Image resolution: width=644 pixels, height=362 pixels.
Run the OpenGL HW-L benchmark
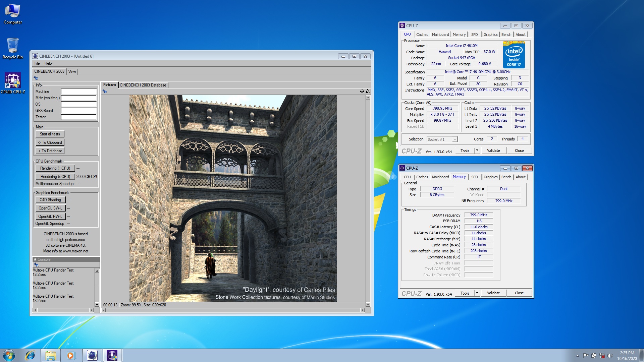click(50, 217)
